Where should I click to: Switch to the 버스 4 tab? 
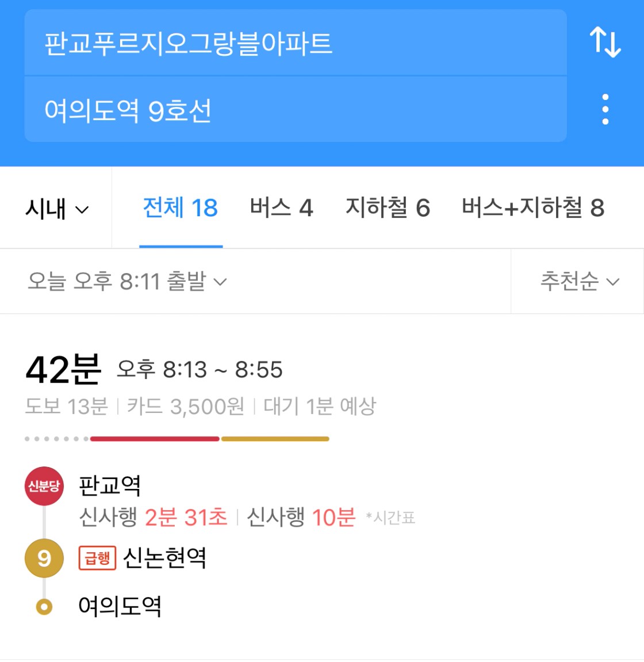281,208
